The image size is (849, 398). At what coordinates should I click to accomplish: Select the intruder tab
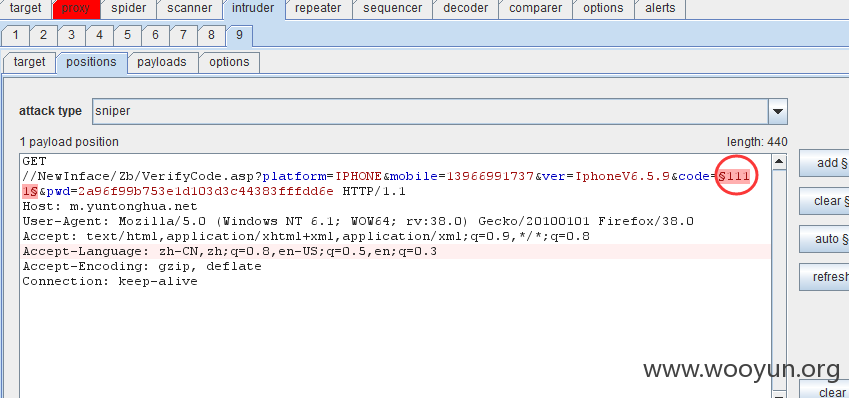pyautogui.click(x=253, y=9)
